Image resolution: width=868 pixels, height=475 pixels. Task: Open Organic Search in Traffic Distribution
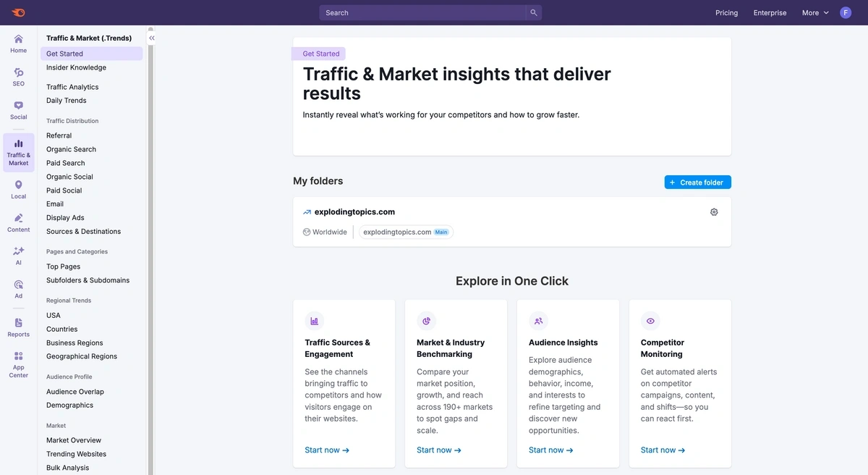pos(71,149)
